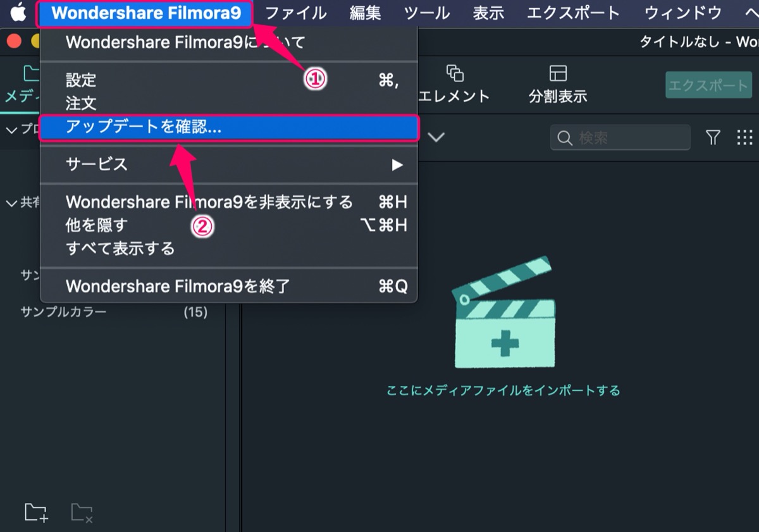Click the green エクスポート button
This screenshot has height=532, width=759.
click(708, 85)
